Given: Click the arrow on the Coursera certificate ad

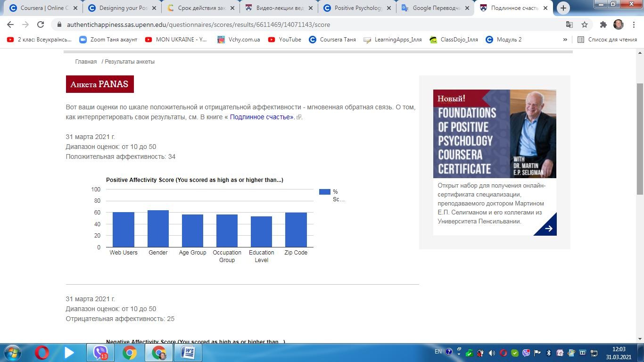Looking at the screenshot, I should 548,229.
